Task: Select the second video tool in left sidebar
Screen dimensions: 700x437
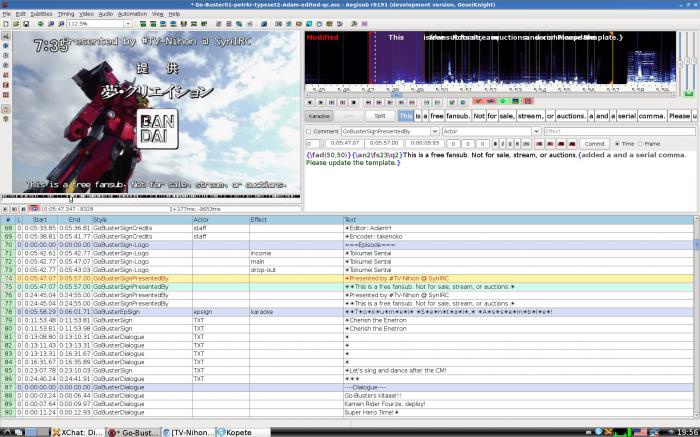Action: coord(6,46)
